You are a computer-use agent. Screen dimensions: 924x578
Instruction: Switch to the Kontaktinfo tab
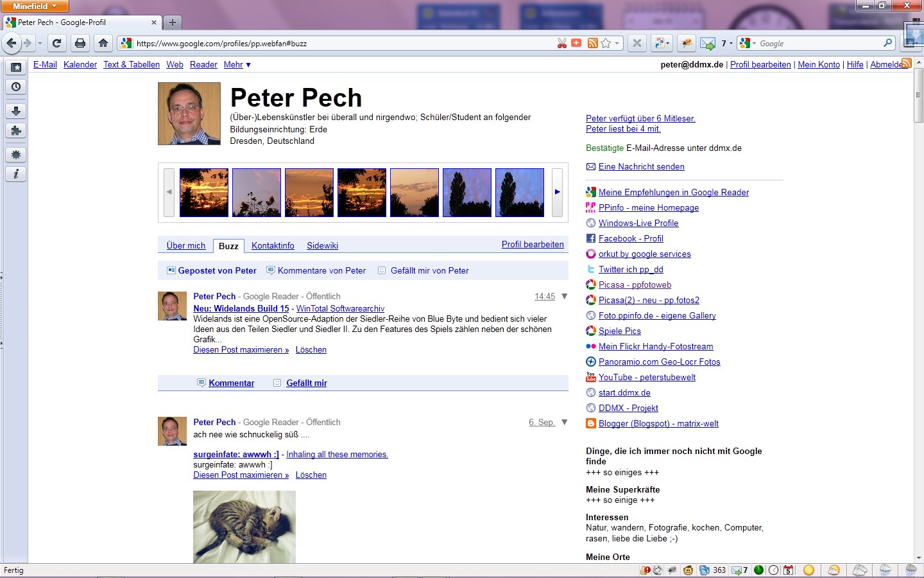(x=273, y=245)
